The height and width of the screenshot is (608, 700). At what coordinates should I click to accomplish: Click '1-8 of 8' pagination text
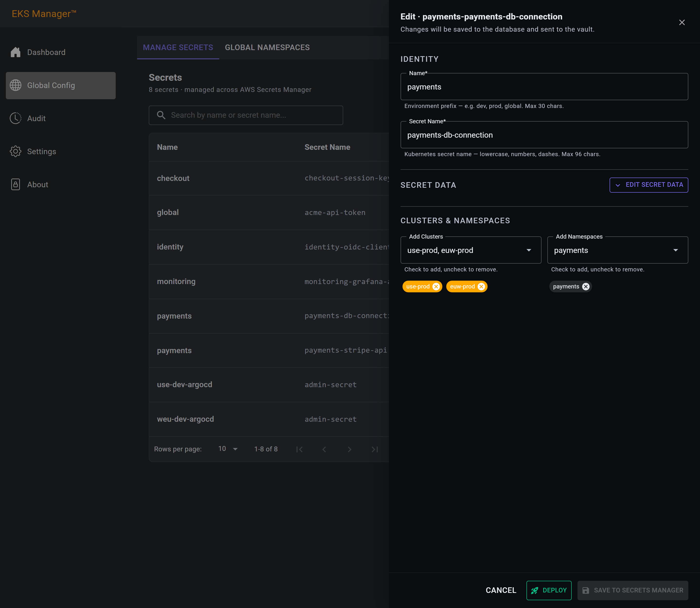click(266, 449)
